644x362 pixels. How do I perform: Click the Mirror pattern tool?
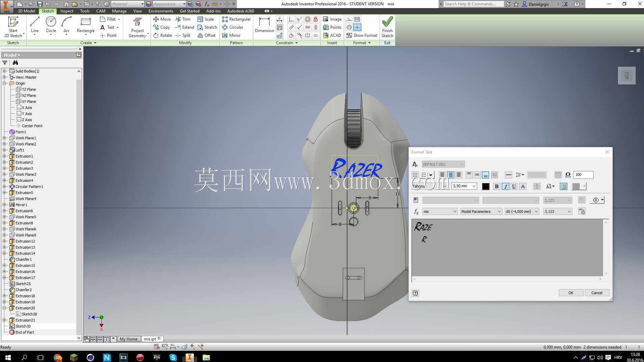[x=231, y=35]
